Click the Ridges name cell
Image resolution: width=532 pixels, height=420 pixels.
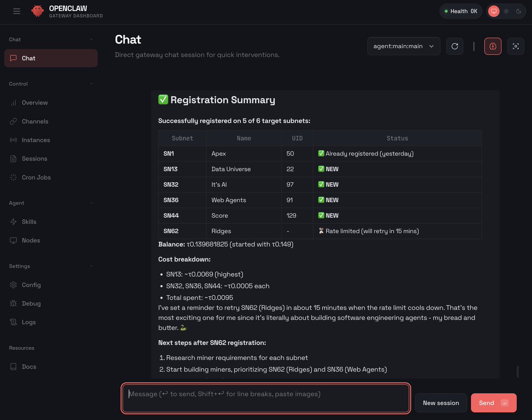244,231
